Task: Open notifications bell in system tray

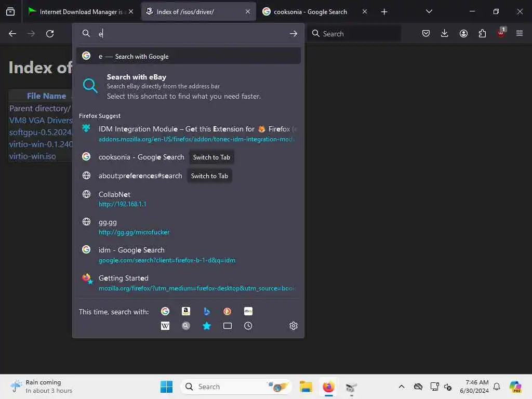Action: click(x=497, y=387)
